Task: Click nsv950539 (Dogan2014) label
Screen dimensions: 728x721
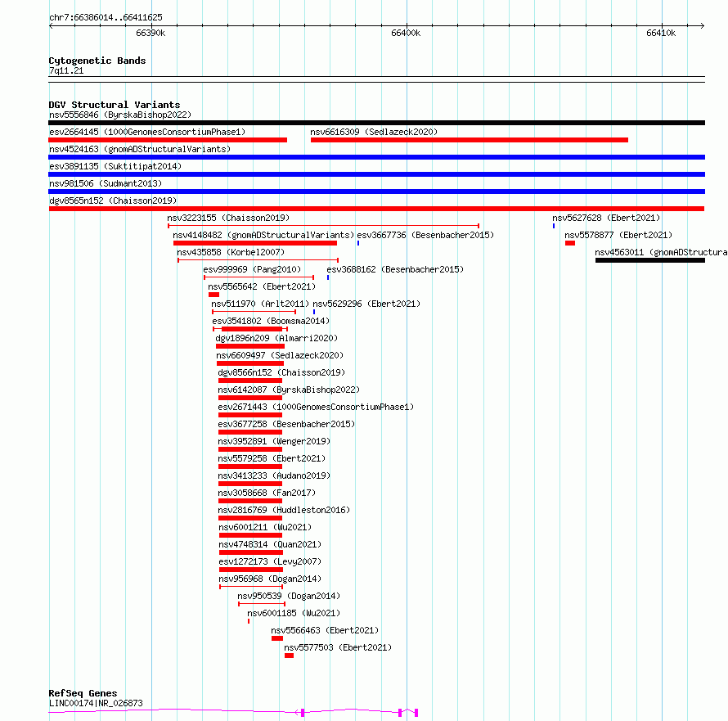Action: click(x=289, y=596)
